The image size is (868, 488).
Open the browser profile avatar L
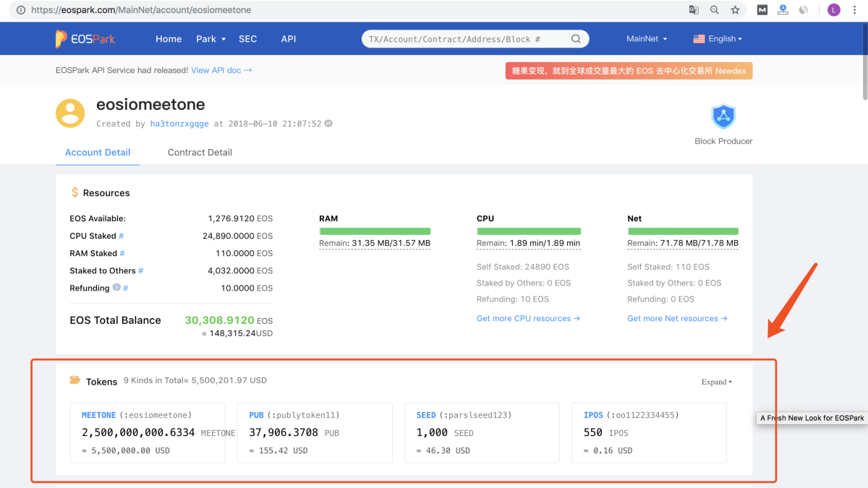click(x=834, y=10)
